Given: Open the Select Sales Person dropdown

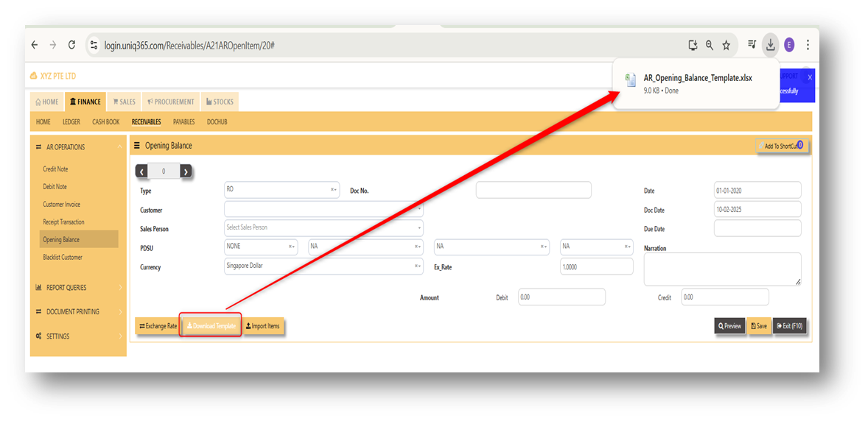Looking at the screenshot, I should 323,228.
